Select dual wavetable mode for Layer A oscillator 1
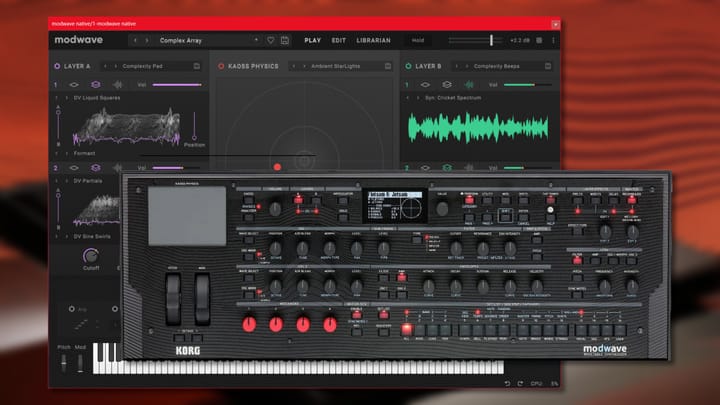 96,85
